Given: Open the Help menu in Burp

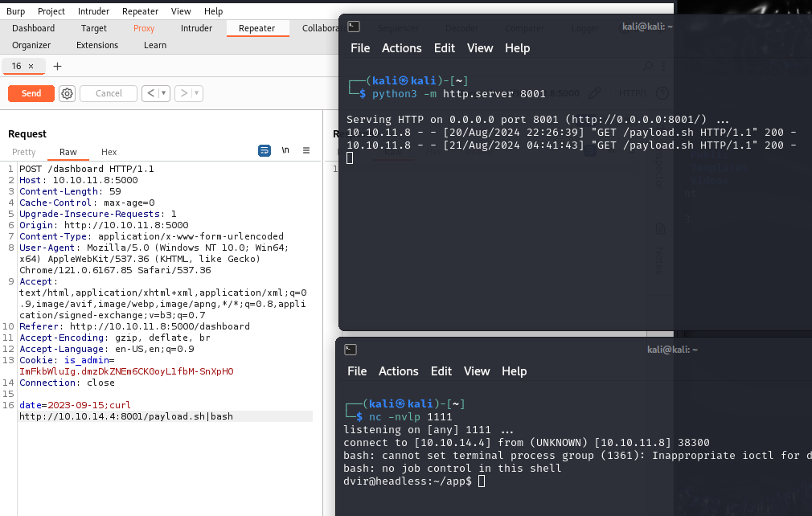Looking at the screenshot, I should pos(213,11).
